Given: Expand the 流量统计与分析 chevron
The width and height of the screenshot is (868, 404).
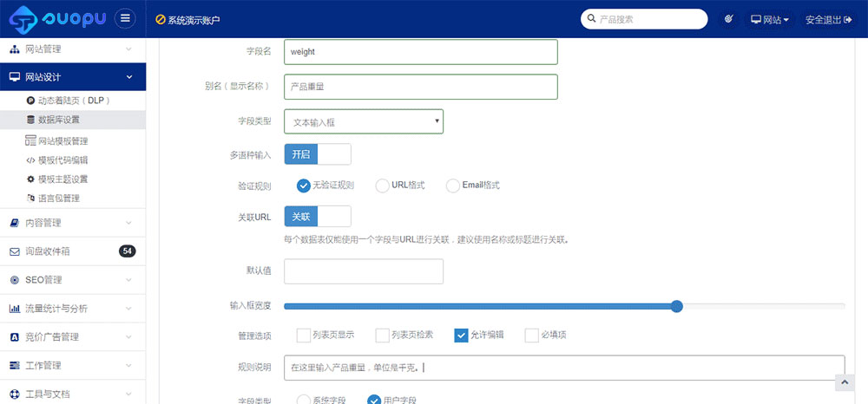Looking at the screenshot, I should 128,309.
